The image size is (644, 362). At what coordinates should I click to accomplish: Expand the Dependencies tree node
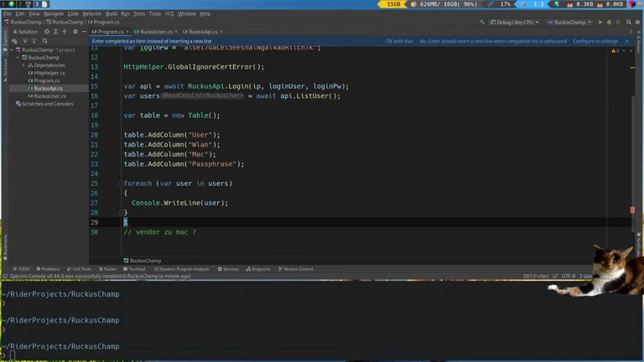click(23, 65)
